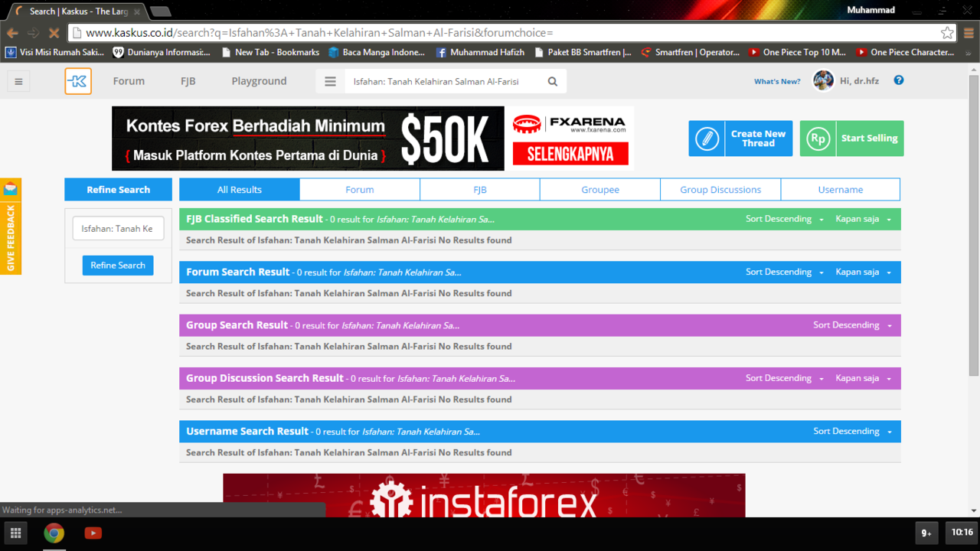Select the Forum results tab
980x551 pixels.
pyautogui.click(x=360, y=190)
